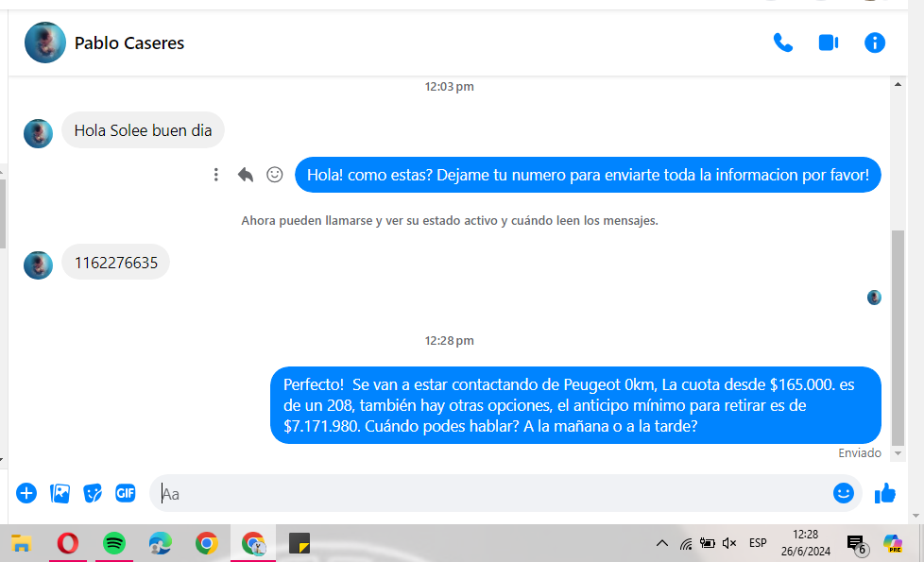Open Pablo Caseres profile picture in header

(x=44, y=43)
